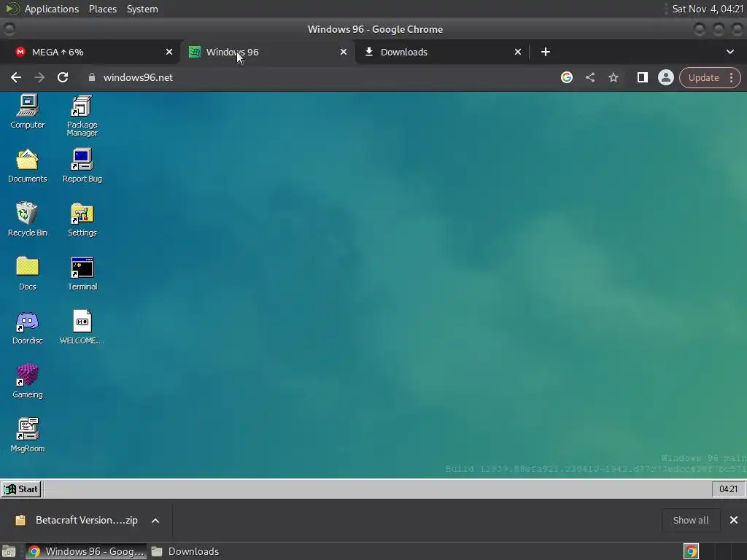The image size is (747, 560).
Task: Open the Documents folder icon
Action: click(x=28, y=166)
